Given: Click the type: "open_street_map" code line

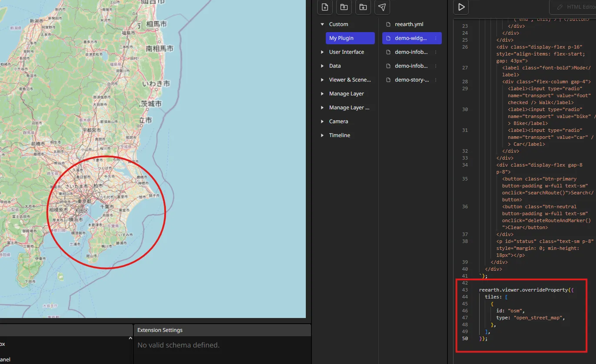Looking at the screenshot, I should pos(530,318).
